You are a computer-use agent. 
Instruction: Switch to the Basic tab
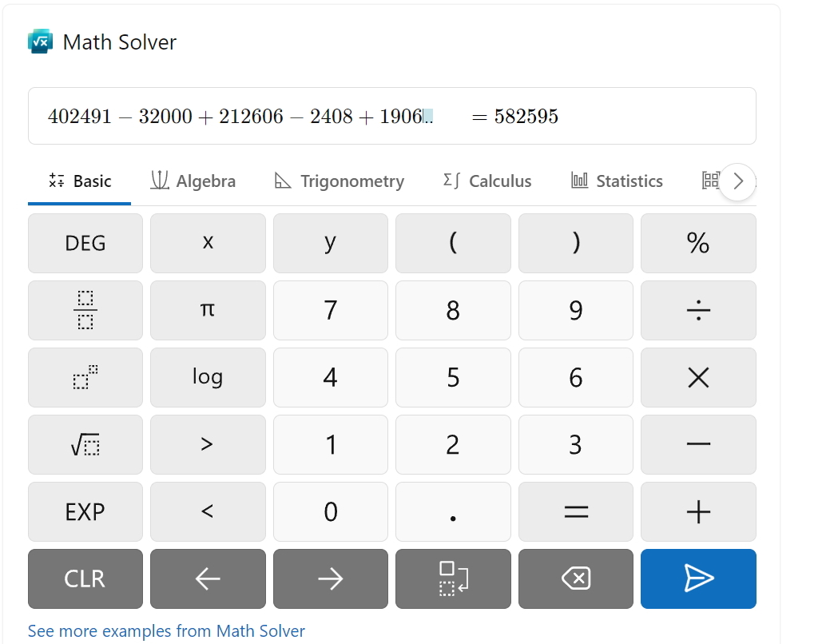click(x=79, y=181)
